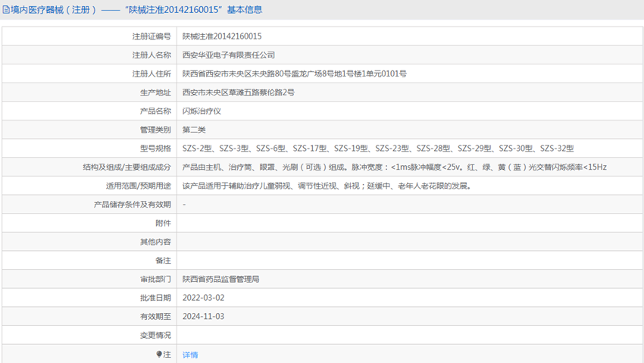Click the 审批部门 label
Image resolution: width=644 pixels, height=363 pixels.
point(155,279)
